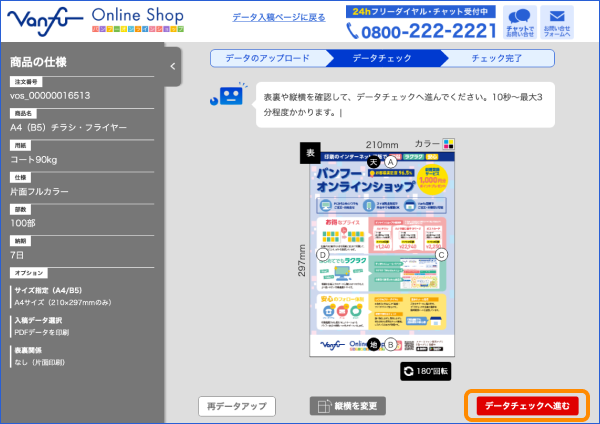The height and width of the screenshot is (424, 600).
Task: Open the inquiry form mail icon
Action: (557, 22)
